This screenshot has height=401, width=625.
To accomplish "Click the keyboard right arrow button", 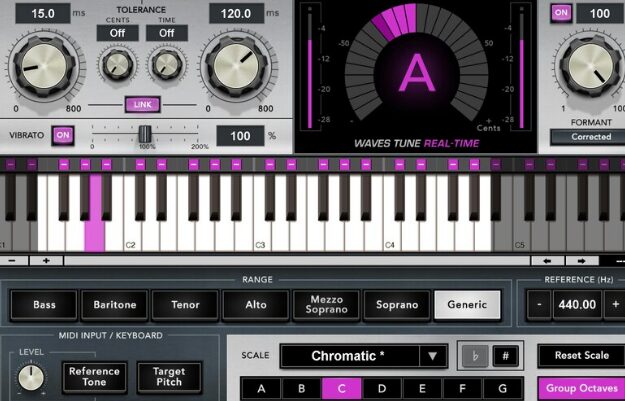I will (x=582, y=261).
